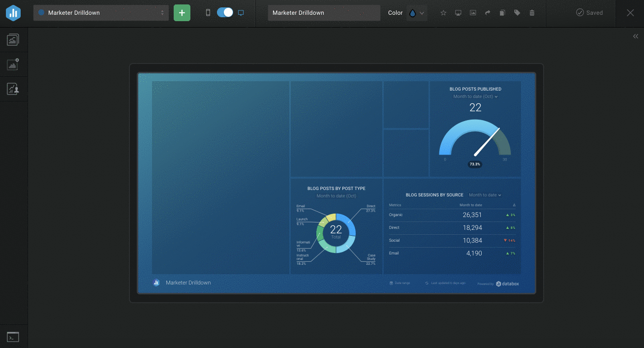Click the star icon to favorite databoard
This screenshot has width=644, height=348.
[x=443, y=13]
